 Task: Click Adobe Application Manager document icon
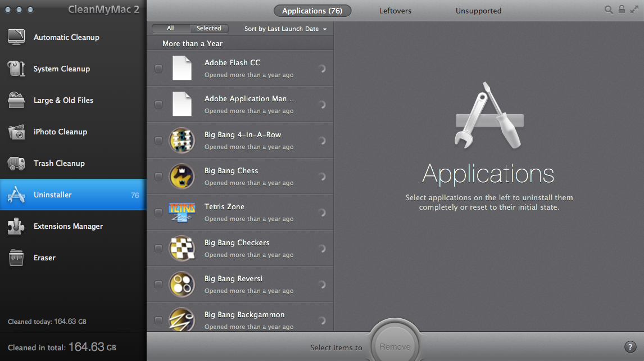(x=182, y=105)
